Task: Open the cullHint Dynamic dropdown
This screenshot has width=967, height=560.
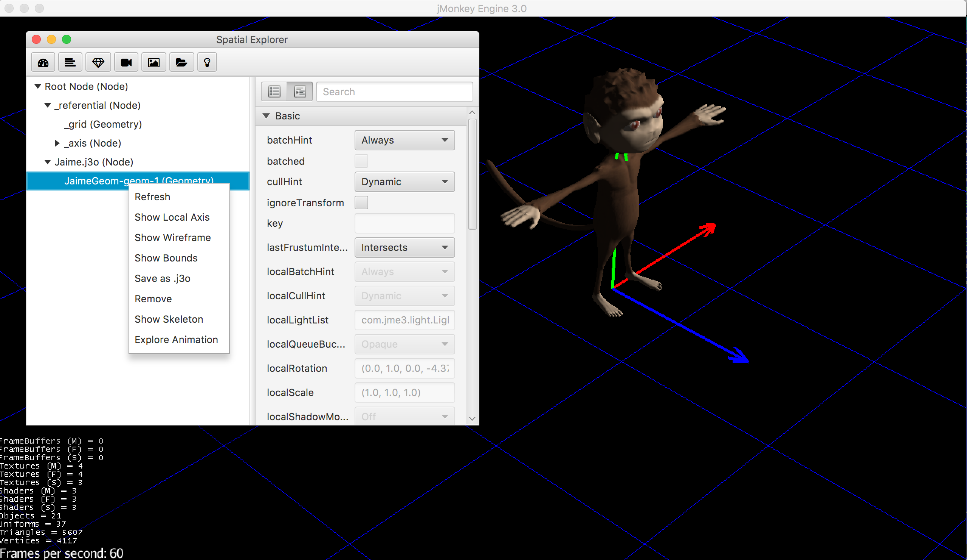Action: 404,182
